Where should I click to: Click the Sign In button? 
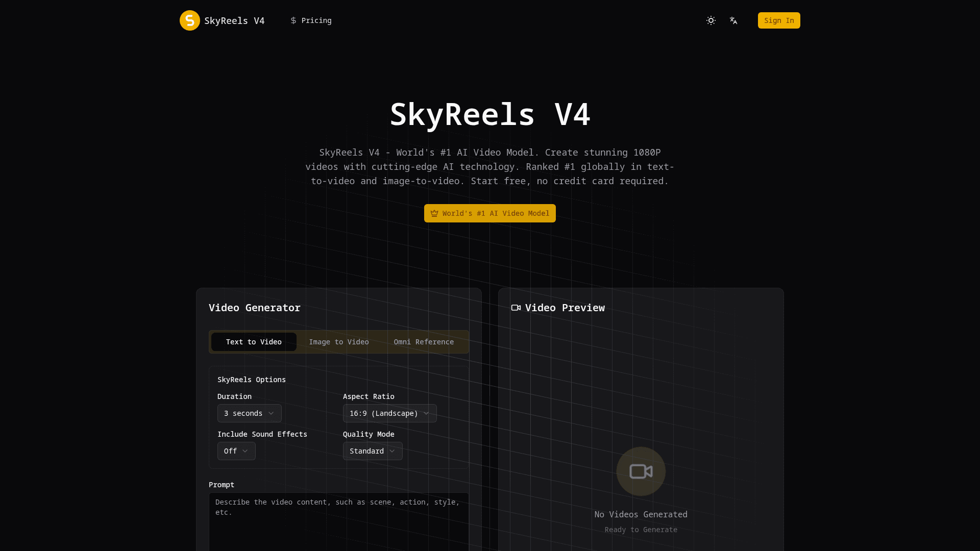click(x=778, y=20)
